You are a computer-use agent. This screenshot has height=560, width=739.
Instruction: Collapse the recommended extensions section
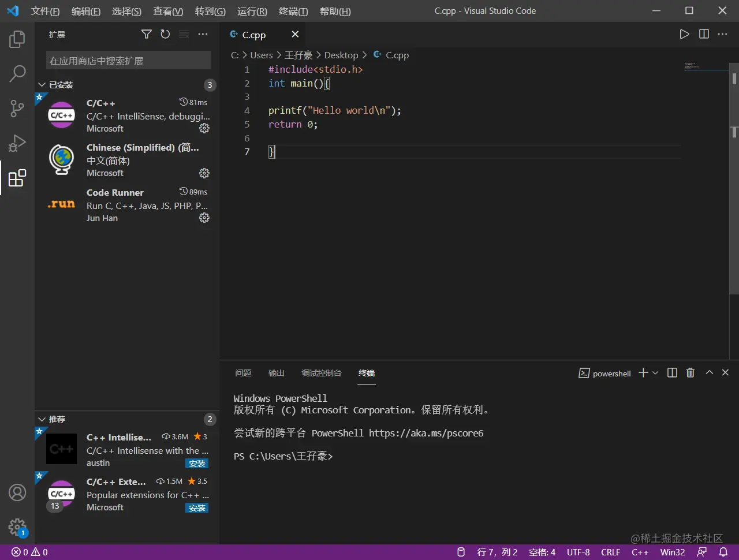click(42, 419)
